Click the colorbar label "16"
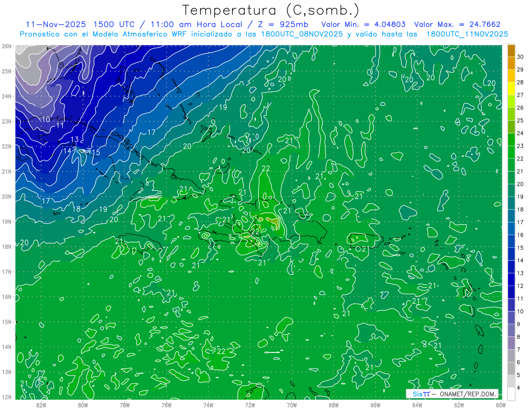The width and height of the screenshot is (532, 411). (520, 235)
